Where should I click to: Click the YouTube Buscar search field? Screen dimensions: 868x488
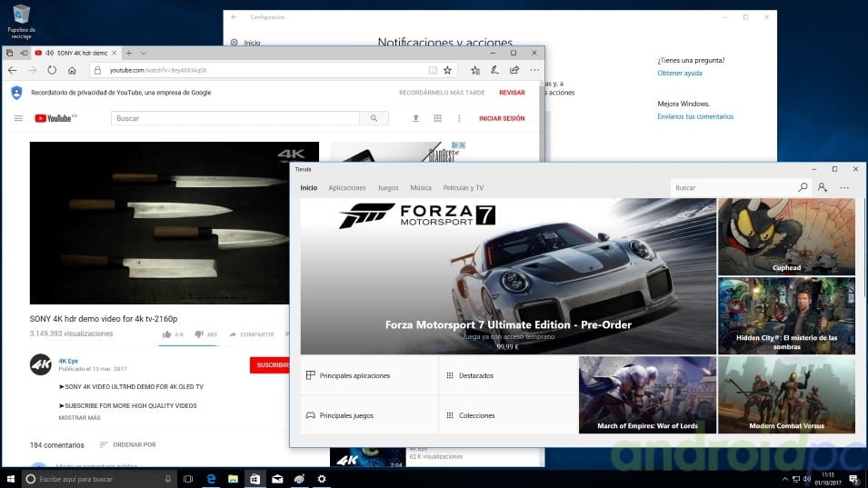[236, 118]
